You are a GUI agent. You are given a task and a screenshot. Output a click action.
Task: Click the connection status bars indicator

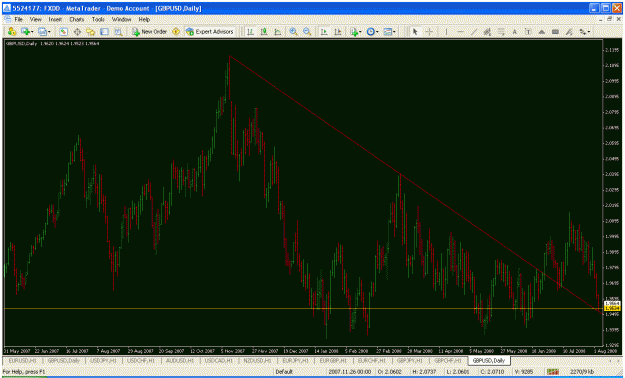pos(552,372)
